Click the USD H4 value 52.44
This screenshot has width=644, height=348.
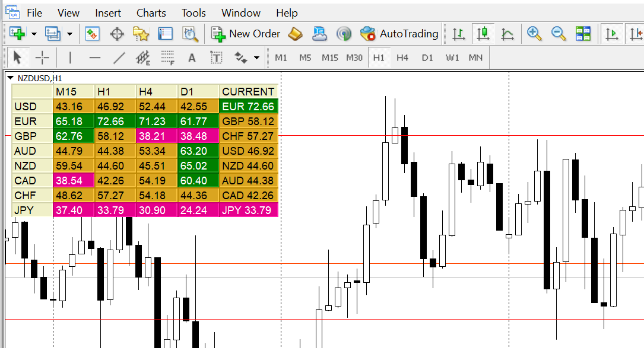157,106
